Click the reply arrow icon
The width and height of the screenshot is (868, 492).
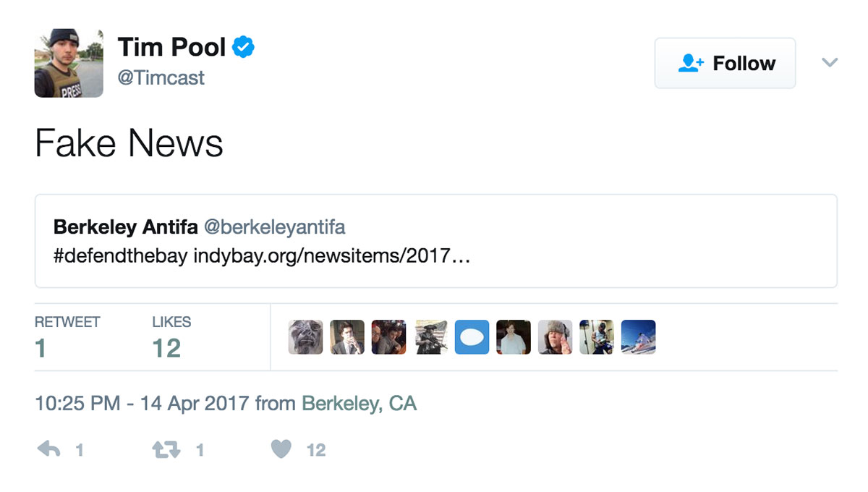(48, 450)
